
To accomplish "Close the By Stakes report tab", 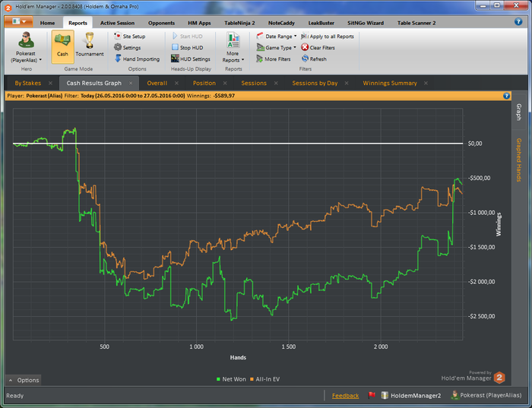I will 50,83.
